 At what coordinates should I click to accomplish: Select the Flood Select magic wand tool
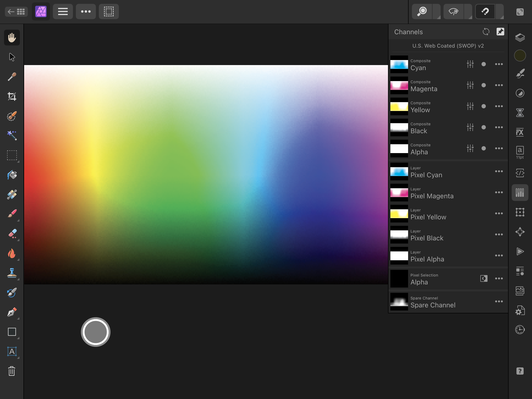tap(12, 136)
